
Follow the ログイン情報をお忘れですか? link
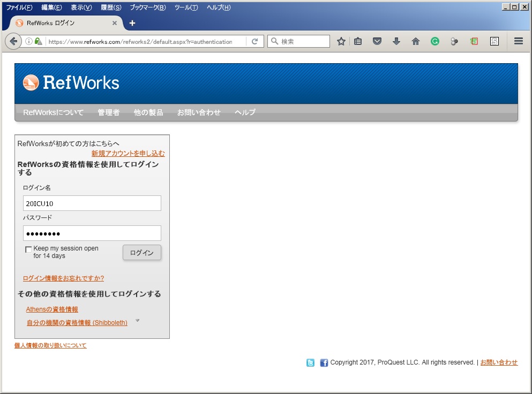click(x=63, y=278)
